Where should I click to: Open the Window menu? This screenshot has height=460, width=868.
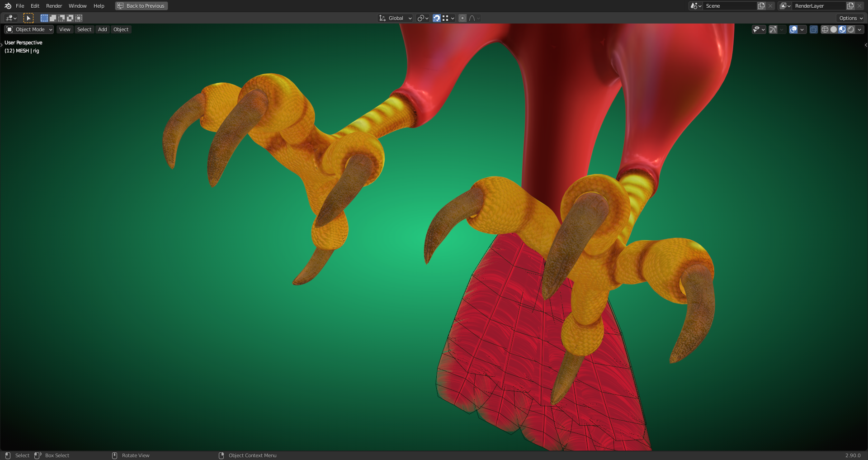77,6
